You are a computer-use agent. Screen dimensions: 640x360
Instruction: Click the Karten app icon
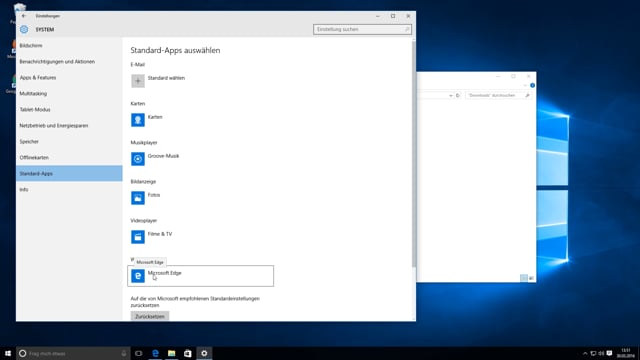pyautogui.click(x=138, y=120)
